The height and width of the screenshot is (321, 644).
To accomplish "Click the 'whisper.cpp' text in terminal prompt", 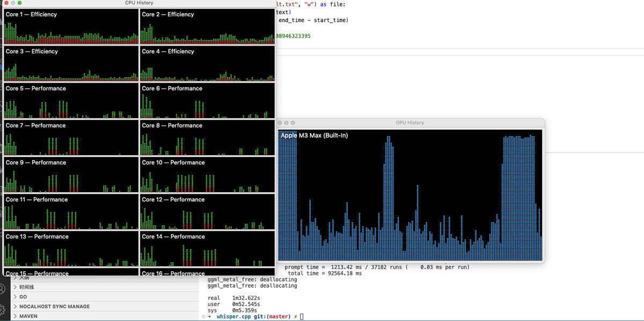I will 234,317.
